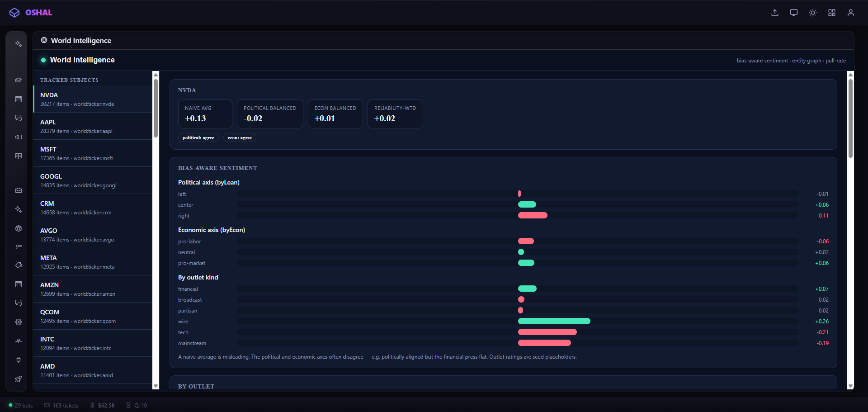This screenshot has width=868, height=412.
Task: Select the AAPL tracked subject
Action: tap(93, 126)
